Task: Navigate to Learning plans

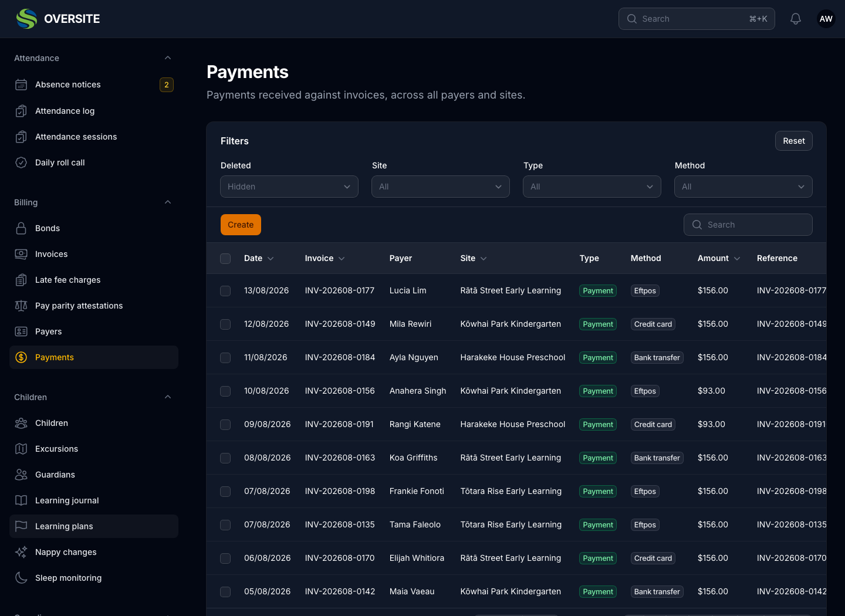Action: [x=94, y=526]
